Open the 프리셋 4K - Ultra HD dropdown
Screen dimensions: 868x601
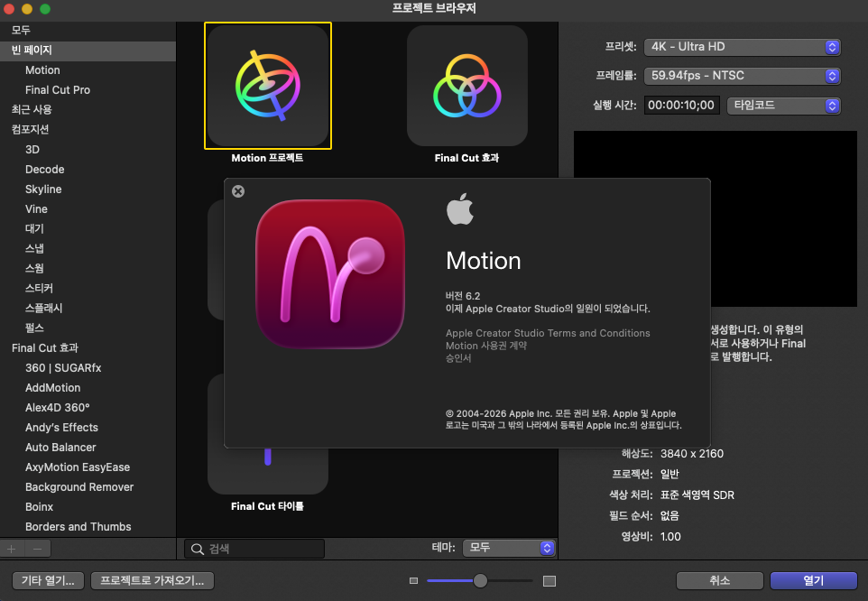click(743, 47)
